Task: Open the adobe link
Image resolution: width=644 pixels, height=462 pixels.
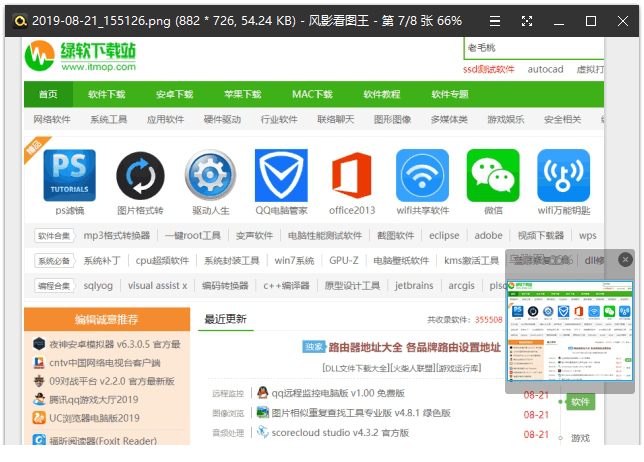Action: [488, 236]
